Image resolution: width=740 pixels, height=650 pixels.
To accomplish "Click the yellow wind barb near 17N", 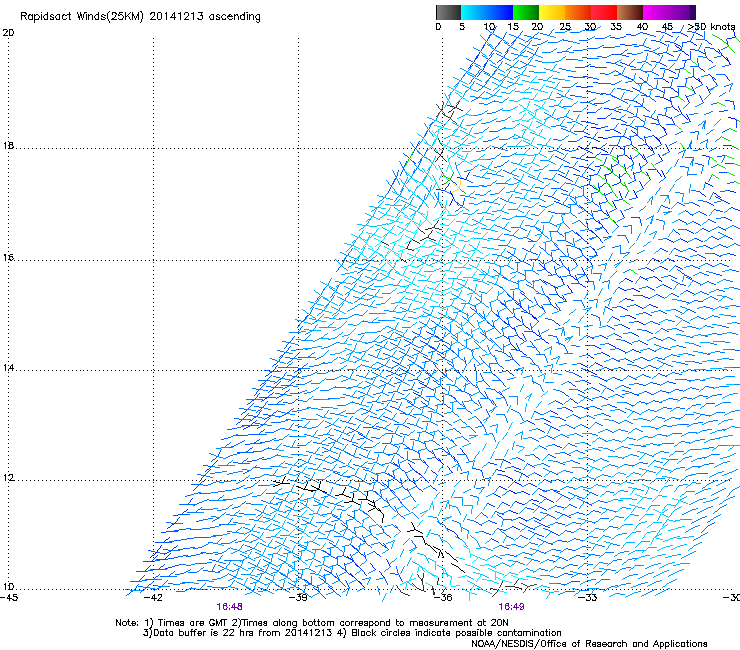I will coord(458,187).
